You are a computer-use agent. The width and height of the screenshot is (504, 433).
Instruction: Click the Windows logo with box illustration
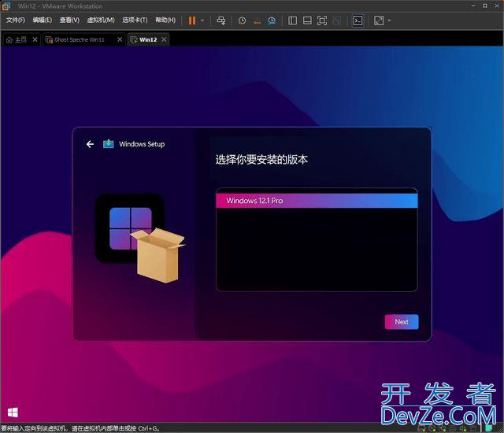[139, 239]
